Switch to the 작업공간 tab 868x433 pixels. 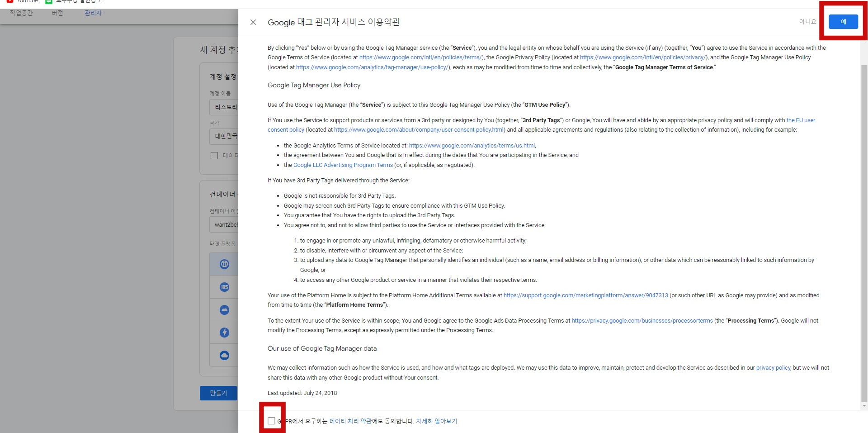[21, 13]
